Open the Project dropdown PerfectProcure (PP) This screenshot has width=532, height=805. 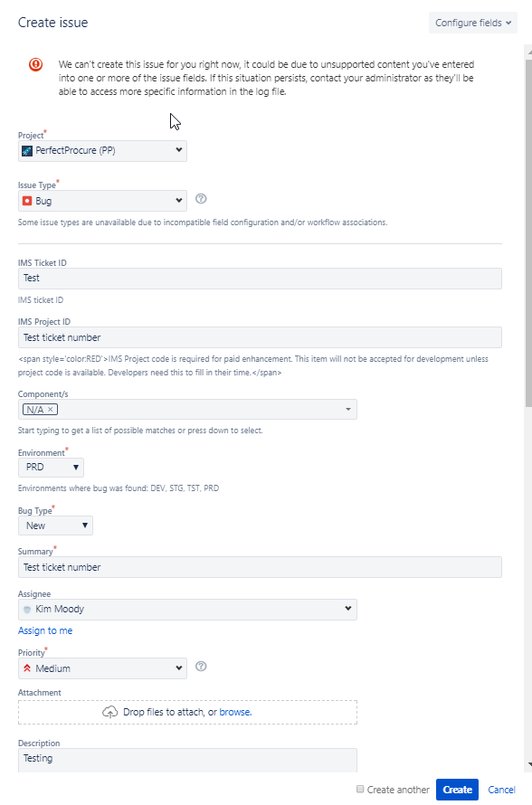[x=103, y=151]
